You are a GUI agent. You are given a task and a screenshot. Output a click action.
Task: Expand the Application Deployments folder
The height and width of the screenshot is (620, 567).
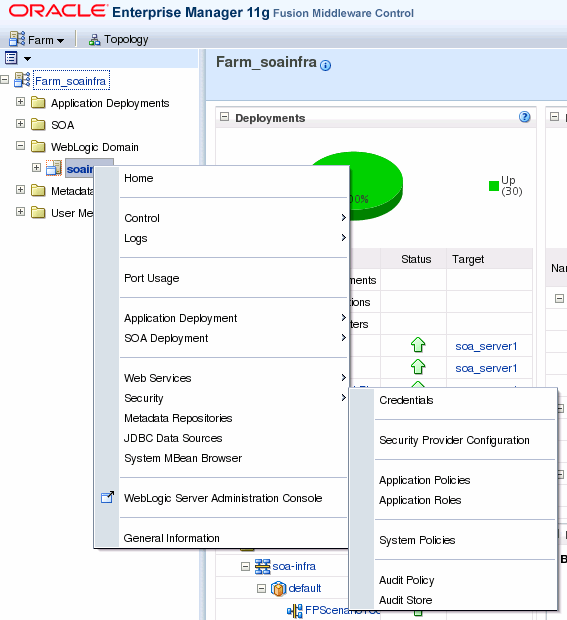20,102
